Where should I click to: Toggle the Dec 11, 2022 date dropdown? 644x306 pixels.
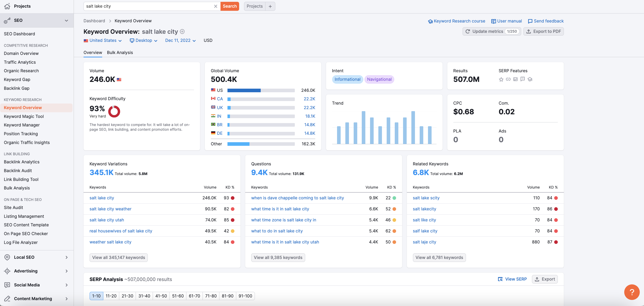coord(179,40)
